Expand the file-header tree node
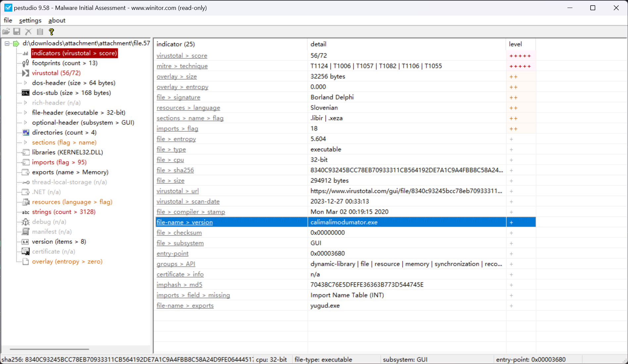Screen dimensions: 628x364 25,113
